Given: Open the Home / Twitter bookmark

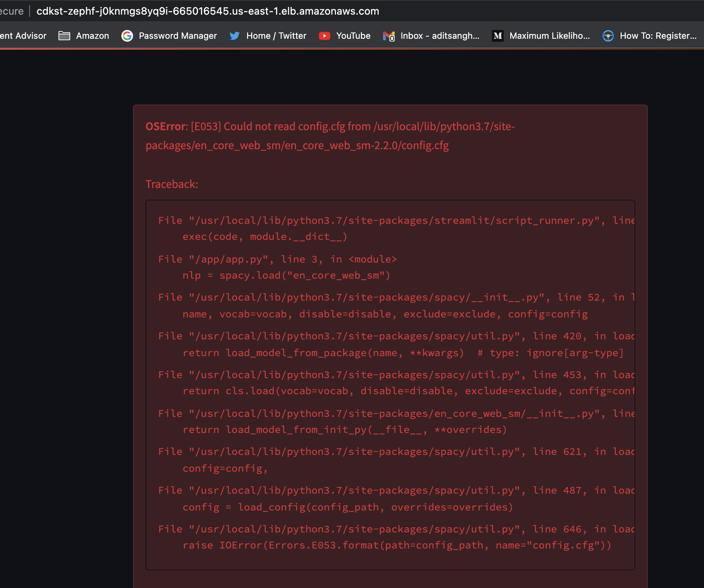Looking at the screenshot, I should point(276,36).
